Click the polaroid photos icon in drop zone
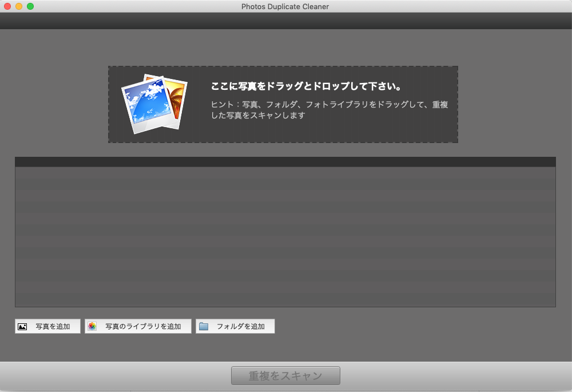Viewport: 572px width, 392px height. [x=154, y=104]
